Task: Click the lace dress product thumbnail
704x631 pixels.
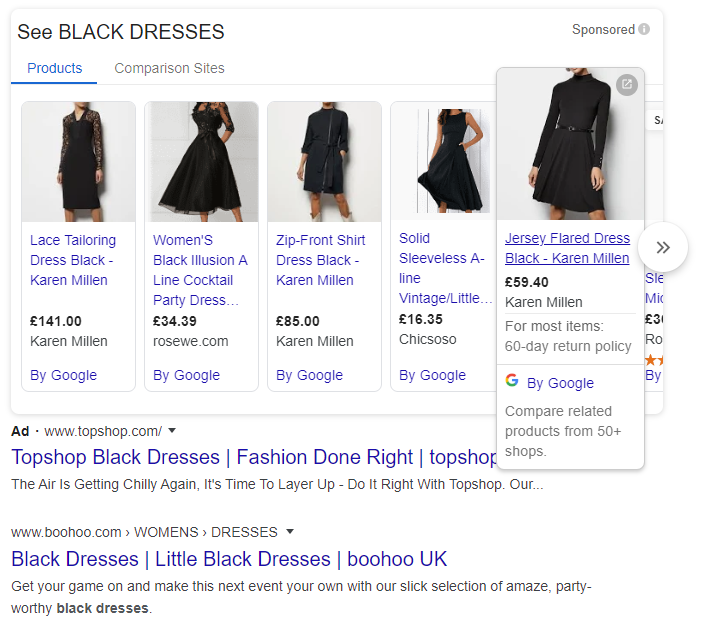Action: (x=78, y=162)
